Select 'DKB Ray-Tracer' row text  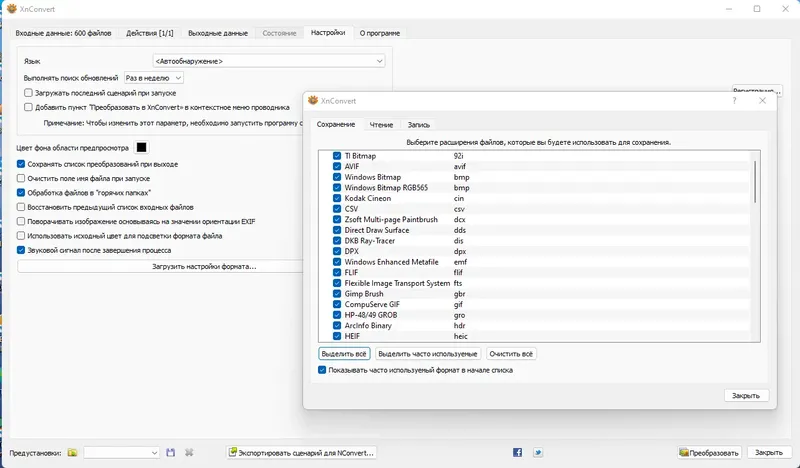pos(369,241)
